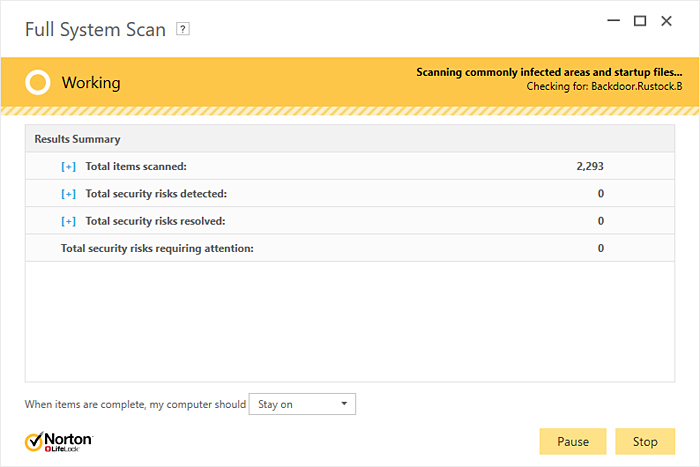Open the Stay on dropdown

coord(301,404)
